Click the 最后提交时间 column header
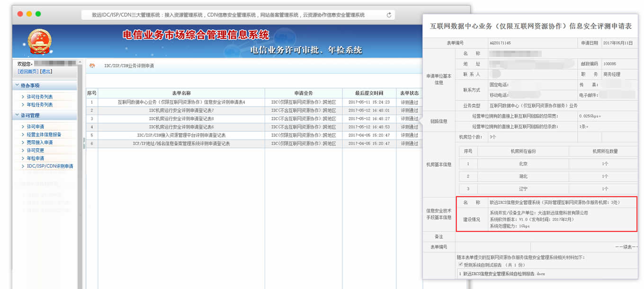This screenshot has width=644, height=289. 369,93
